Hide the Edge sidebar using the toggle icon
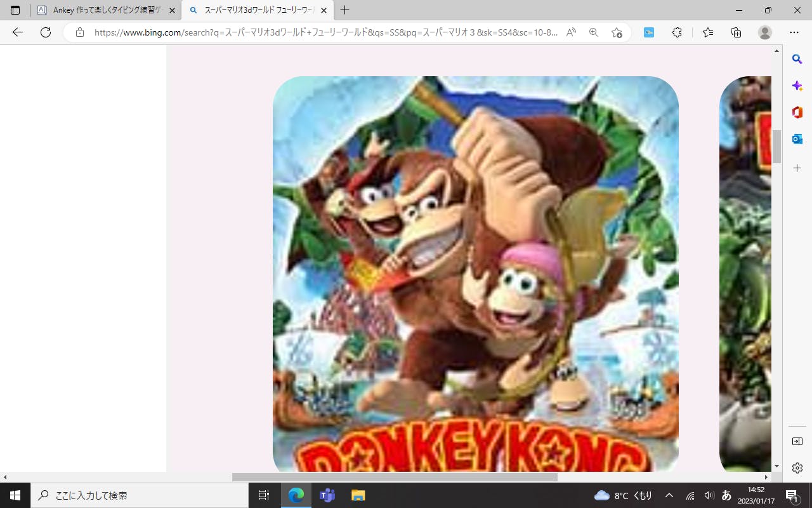812x508 pixels. point(797,441)
